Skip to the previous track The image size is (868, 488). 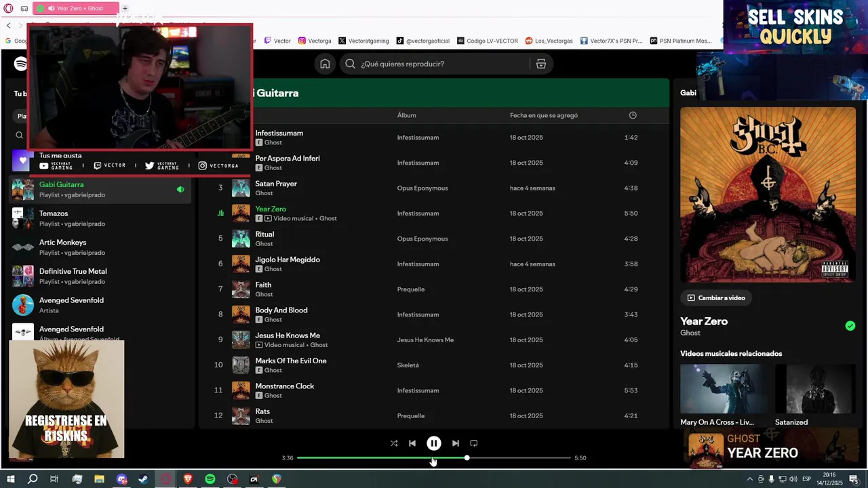[x=412, y=443]
